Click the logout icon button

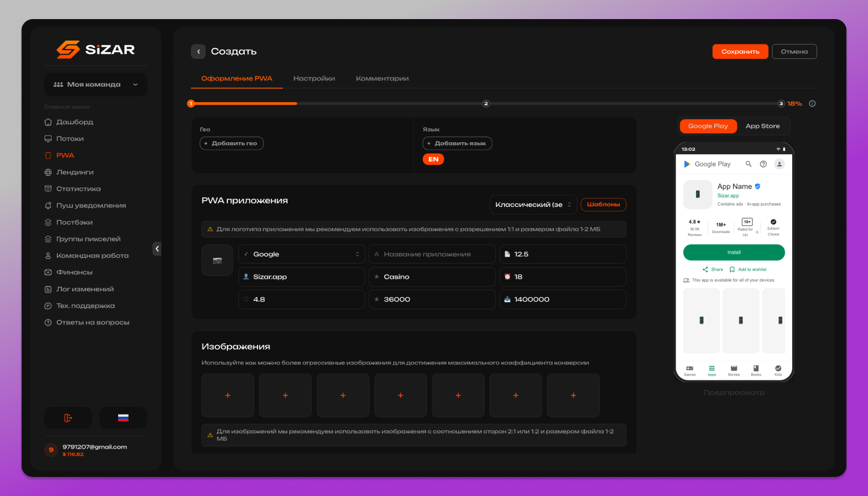coord(68,418)
